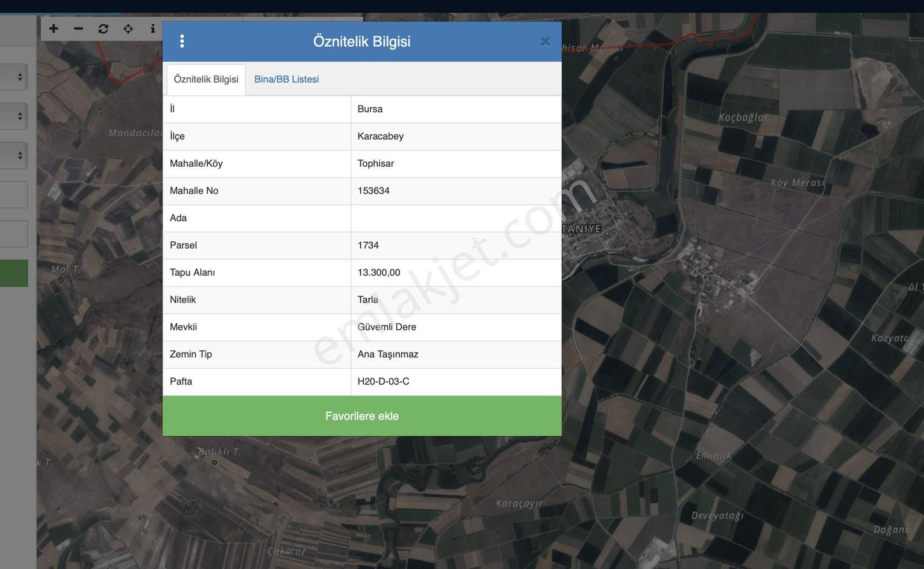Zoom out with the minus map tool
Viewport: 924px width, 569px height.
point(79,29)
